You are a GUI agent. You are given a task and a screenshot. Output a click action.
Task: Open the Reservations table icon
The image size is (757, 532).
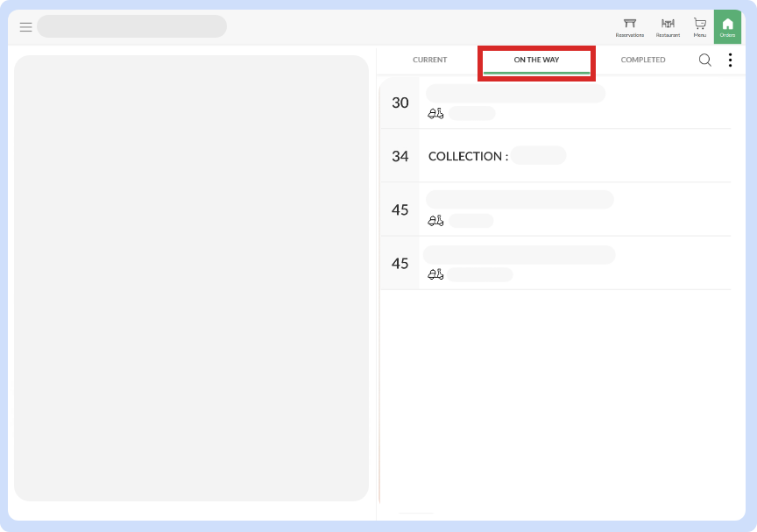(x=629, y=25)
